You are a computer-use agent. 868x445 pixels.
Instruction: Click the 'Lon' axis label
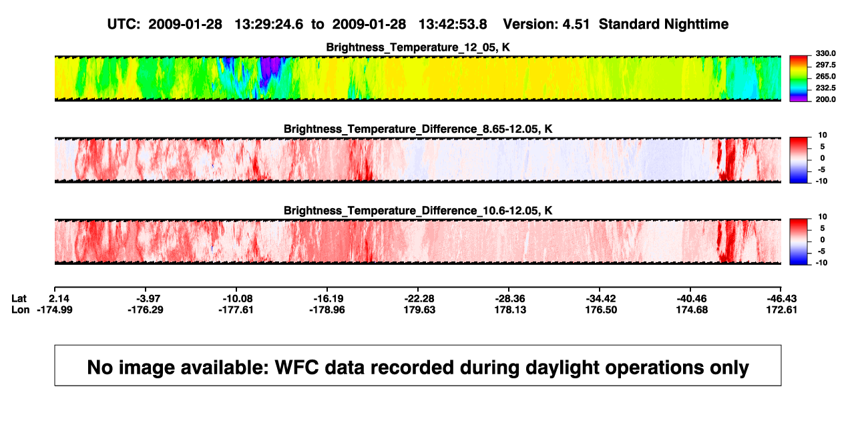(21, 310)
